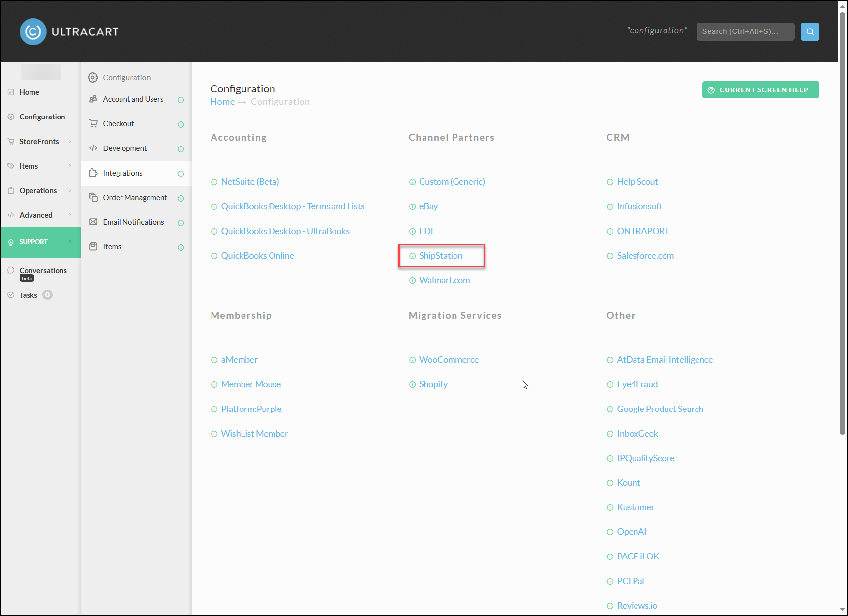This screenshot has width=848, height=616.
Task: Expand the Advanced sidebar section
Action: [x=70, y=215]
